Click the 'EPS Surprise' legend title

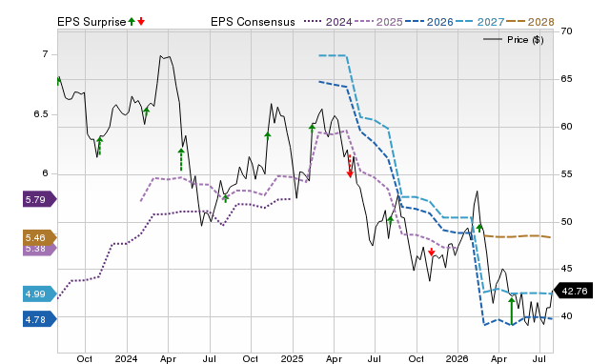pos(91,22)
